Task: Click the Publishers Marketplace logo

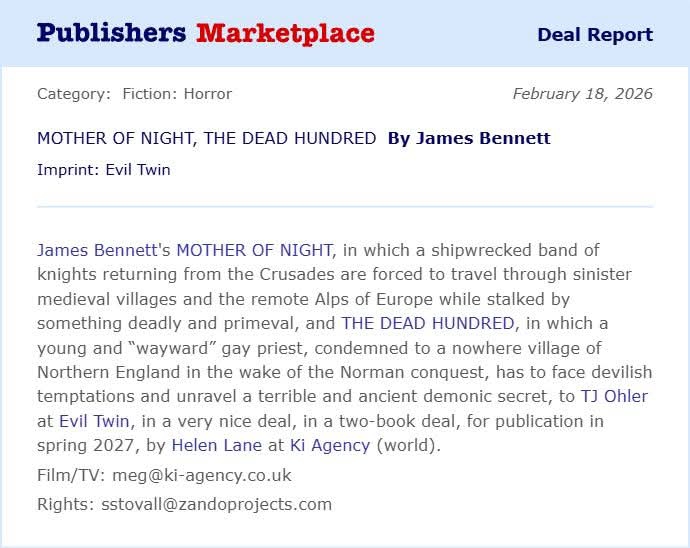Action: point(205,33)
